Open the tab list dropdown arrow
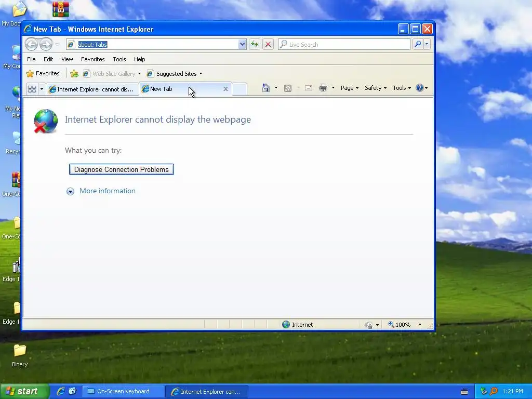This screenshot has width=532, height=399. point(42,89)
